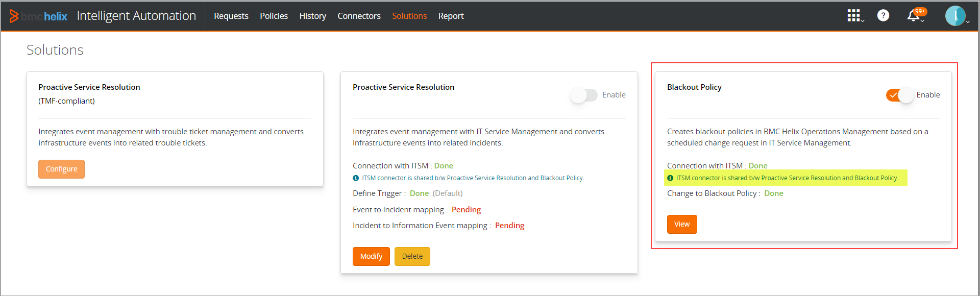Click the "(TMF-compliant)" subtitle text

pyautogui.click(x=66, y=101)
